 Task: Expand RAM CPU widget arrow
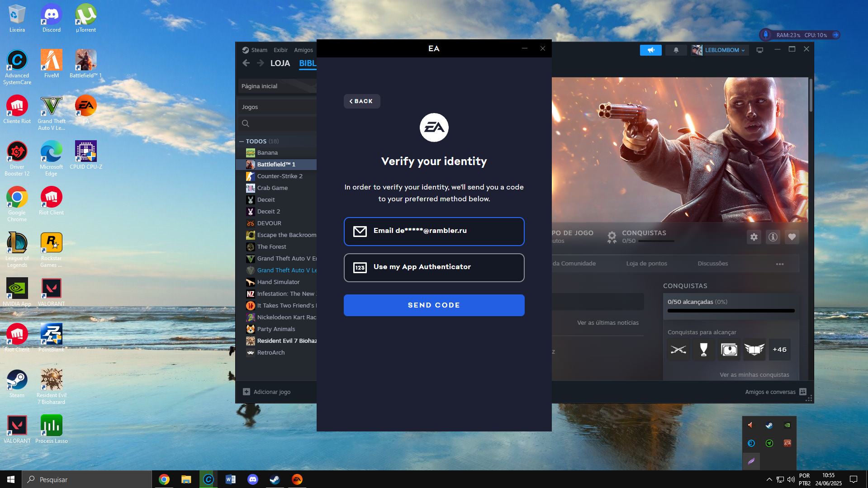point(835,35)
